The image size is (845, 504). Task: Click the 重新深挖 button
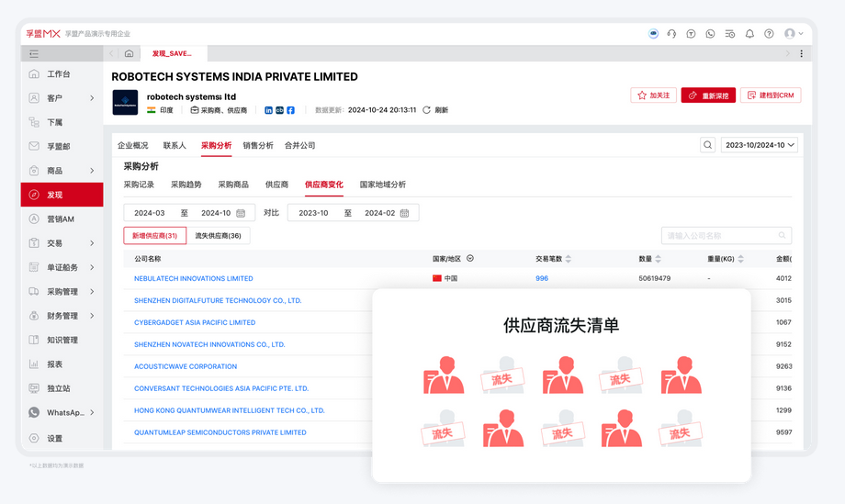pos(708,95)
